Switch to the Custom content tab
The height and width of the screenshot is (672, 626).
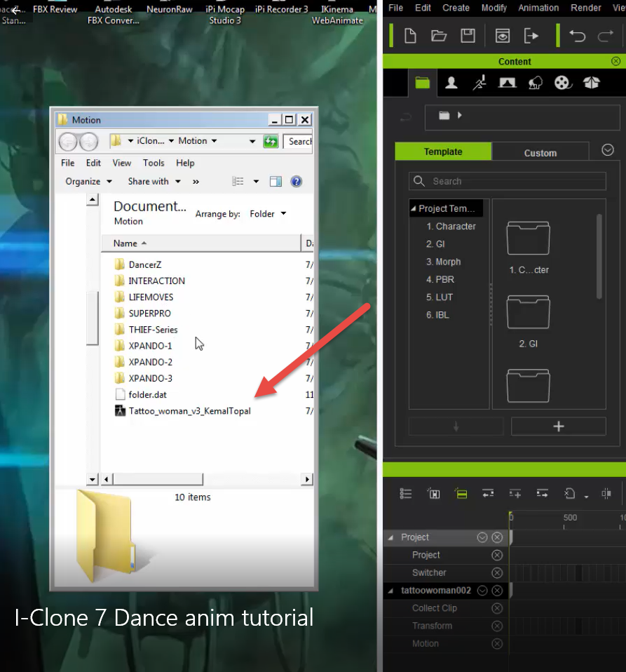click(x=540, y=153)
